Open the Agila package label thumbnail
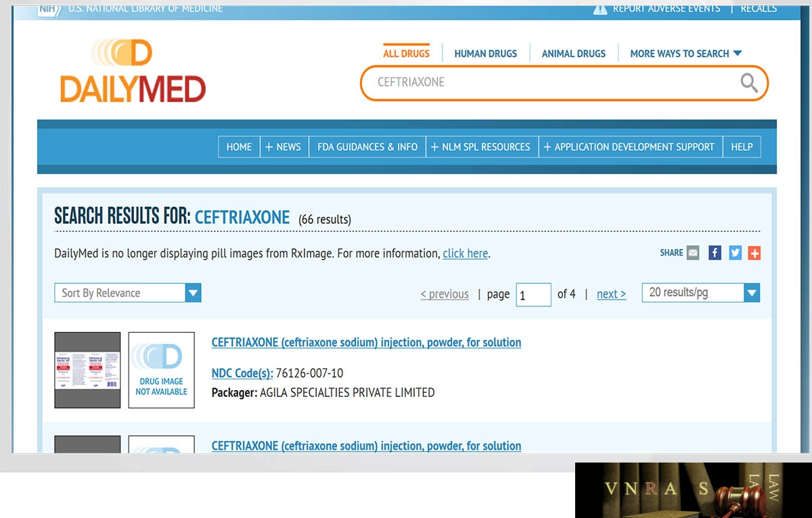Image resolution: width=812 pixels, height=518 pixels. [x=87, y=370]
